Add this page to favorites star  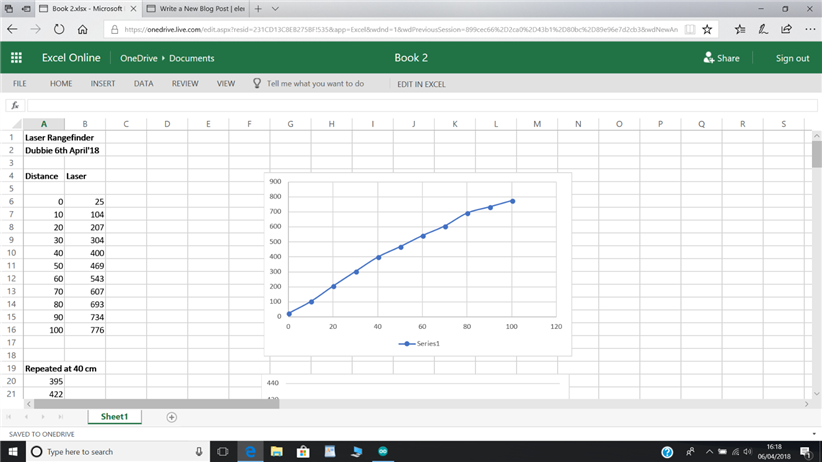(707, 29)
